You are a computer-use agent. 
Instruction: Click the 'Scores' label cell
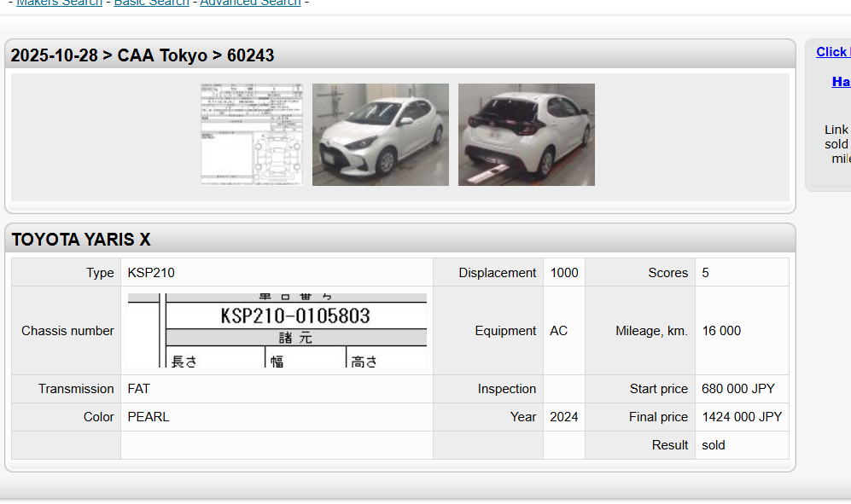(x=640, y=272)
